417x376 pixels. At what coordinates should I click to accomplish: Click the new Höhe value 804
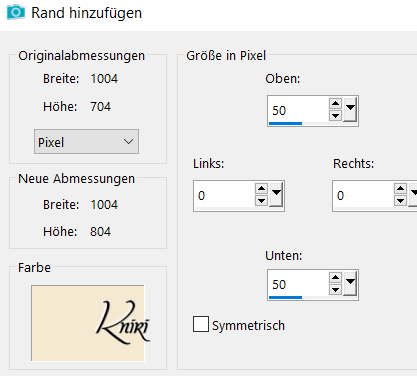[100, 232]
